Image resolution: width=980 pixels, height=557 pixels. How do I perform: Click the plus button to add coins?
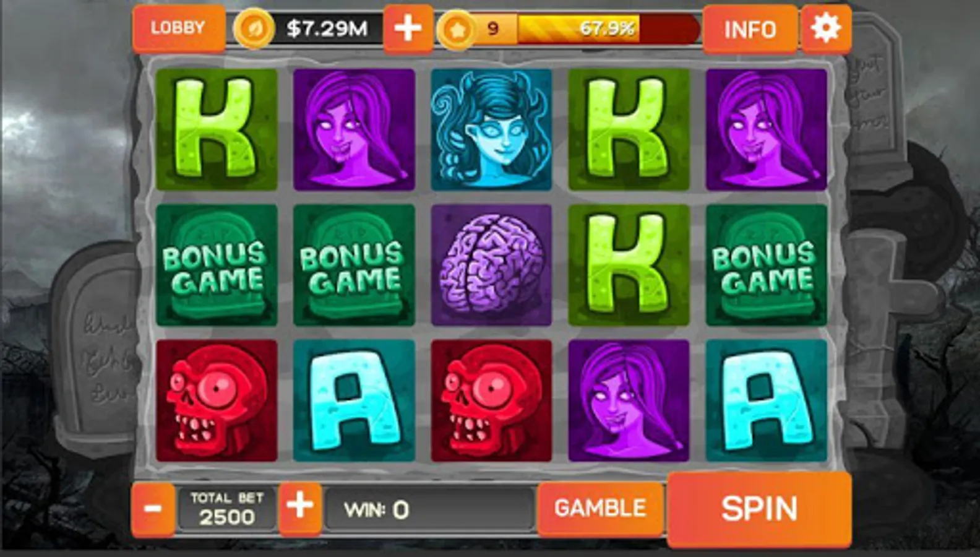click(408, 28)
